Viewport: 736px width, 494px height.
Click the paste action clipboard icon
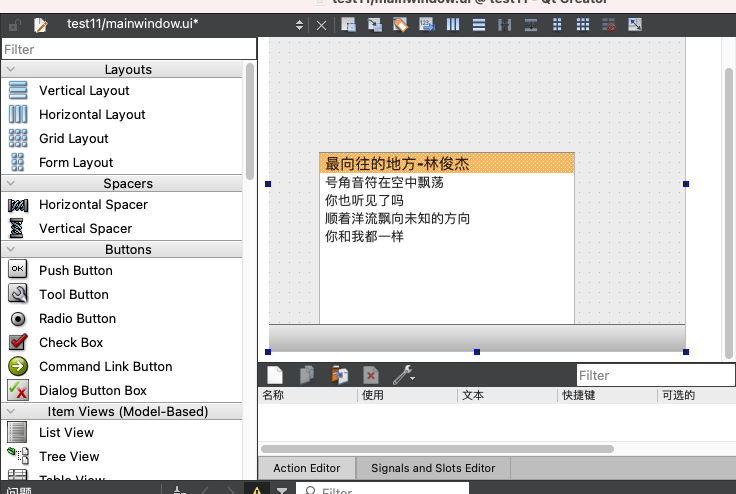[339, 375]
